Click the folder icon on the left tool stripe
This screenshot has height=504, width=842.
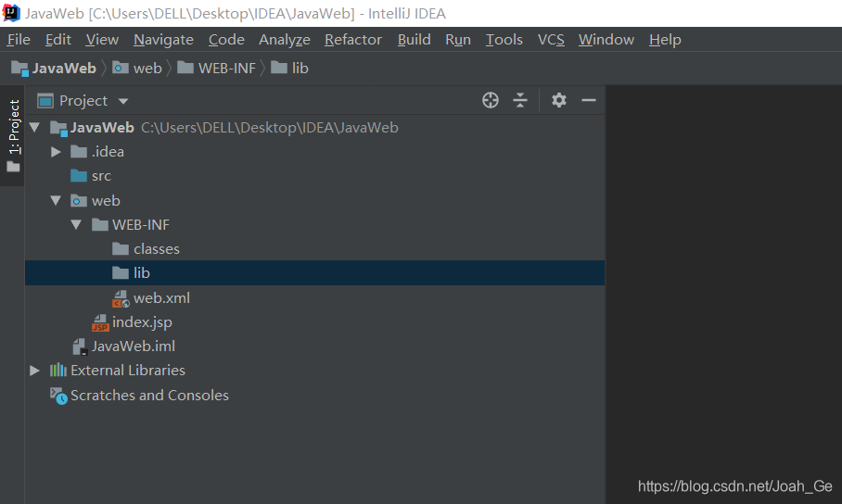tap(13, 168)
